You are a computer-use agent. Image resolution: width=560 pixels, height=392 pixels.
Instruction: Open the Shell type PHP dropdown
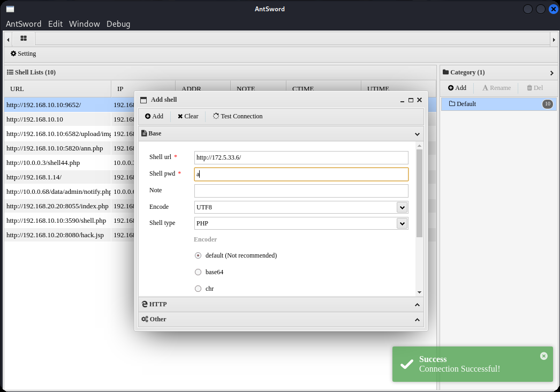point(402,223)
